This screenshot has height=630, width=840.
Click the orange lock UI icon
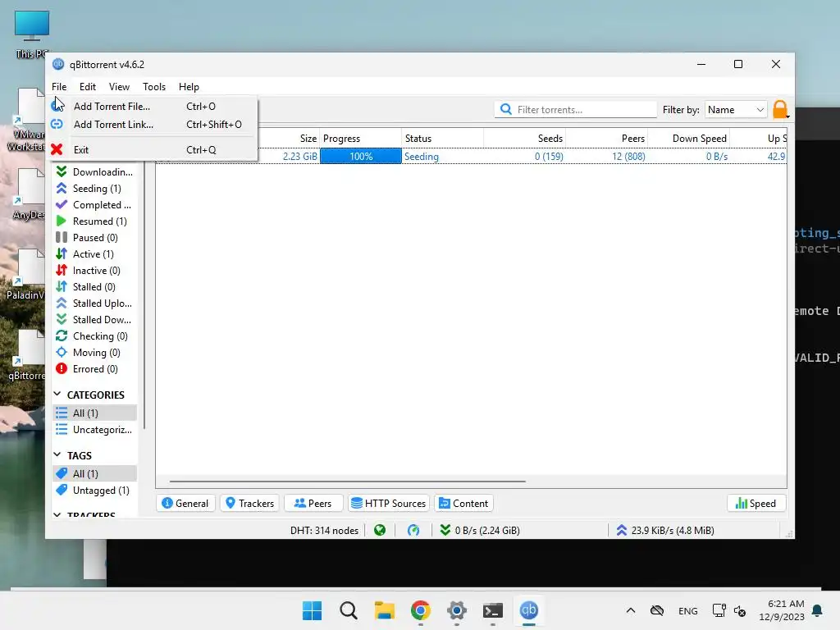(781, 109)
